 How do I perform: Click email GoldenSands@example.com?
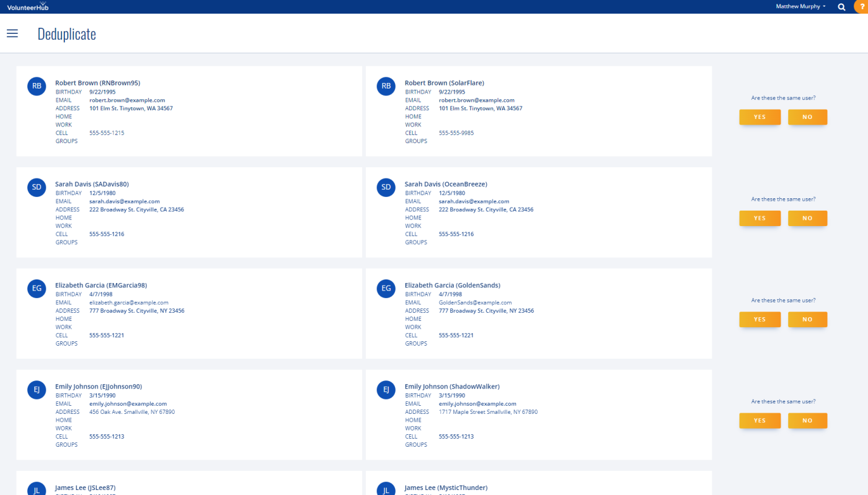475,302
